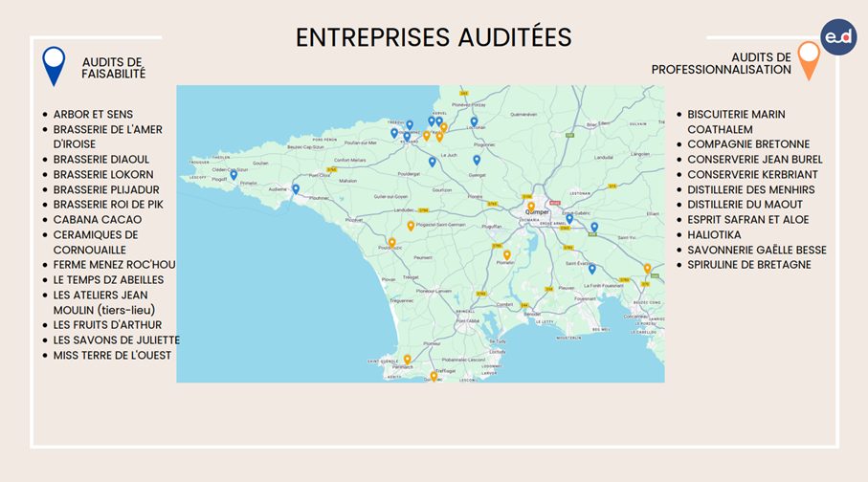The width and height of the screenshot is (868, 482).
Task: Select the blue pin at Ergué-Gabéric
Action: (x=569, y=219)
